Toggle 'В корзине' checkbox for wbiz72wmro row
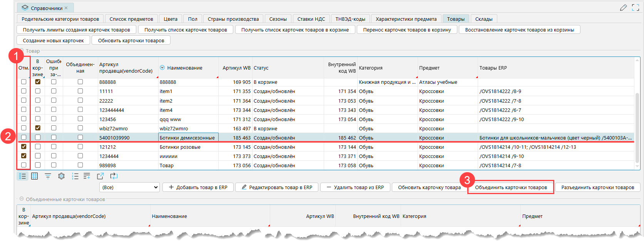 point(38,128)
